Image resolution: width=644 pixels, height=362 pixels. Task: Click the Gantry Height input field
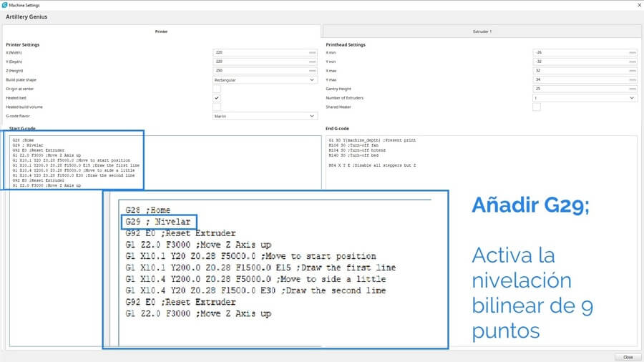click(581, 89)
